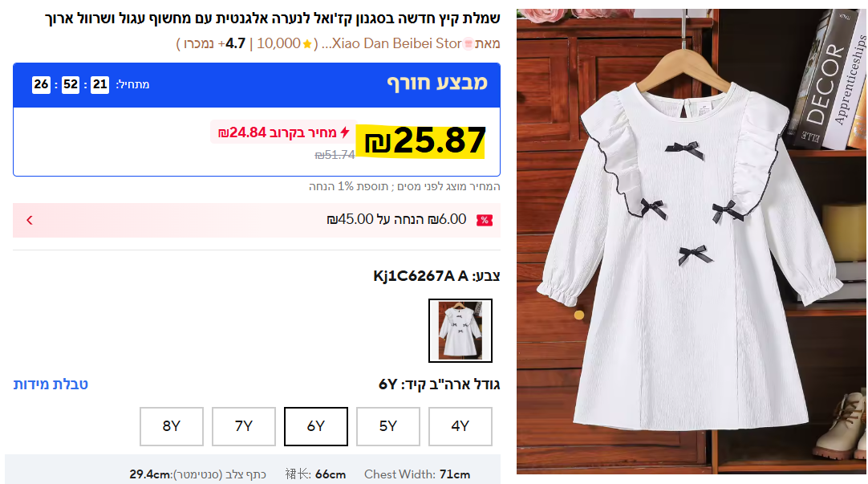Expand the ₪6.00 discount coupon banner arrow

click(x=30, y=221)
